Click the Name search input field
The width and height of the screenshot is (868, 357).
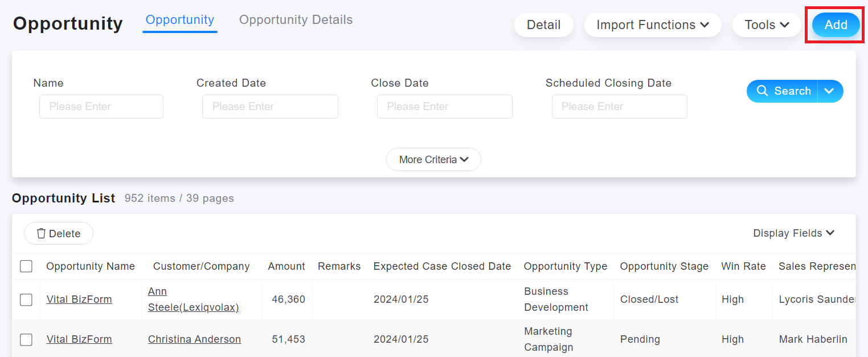pos(101,107)
